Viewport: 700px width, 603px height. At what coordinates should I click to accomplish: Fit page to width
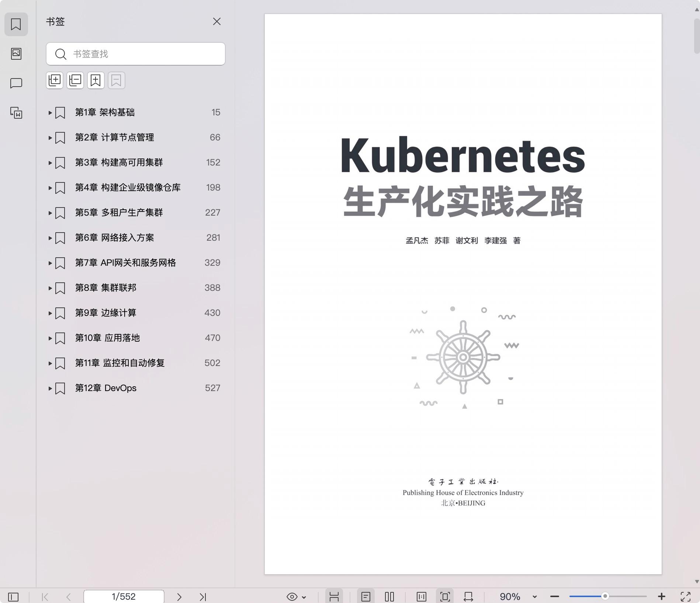pyautogui.click(x=468, y=597)
